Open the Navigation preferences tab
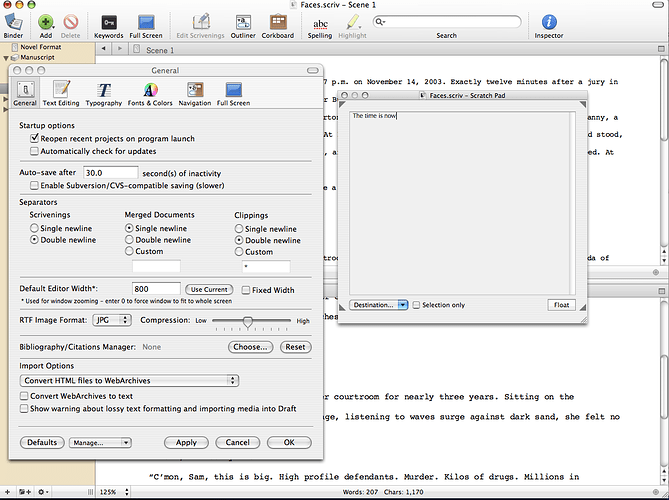This screenshot has height=500, width=669. tap(195, 93)
